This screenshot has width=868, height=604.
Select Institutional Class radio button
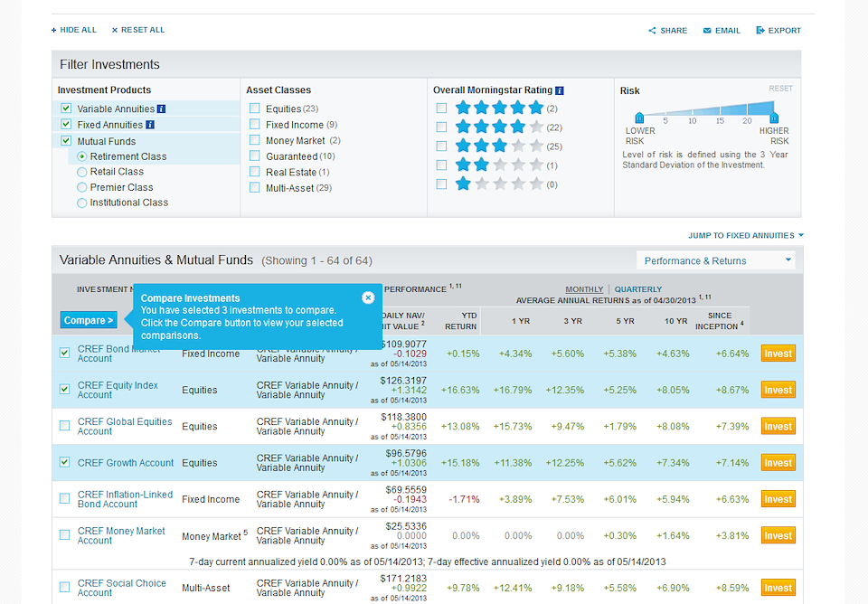(82, 203)
